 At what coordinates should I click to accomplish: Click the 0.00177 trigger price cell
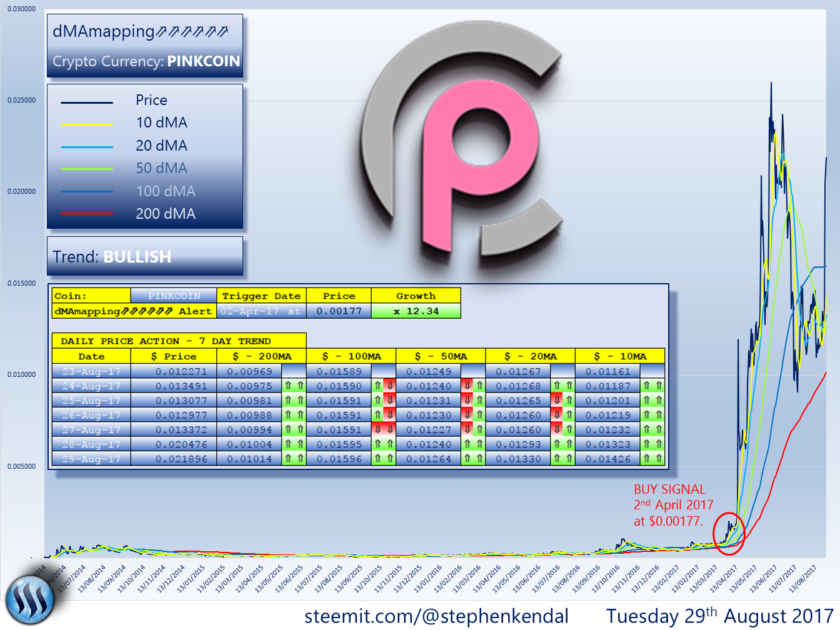point(339,311)
